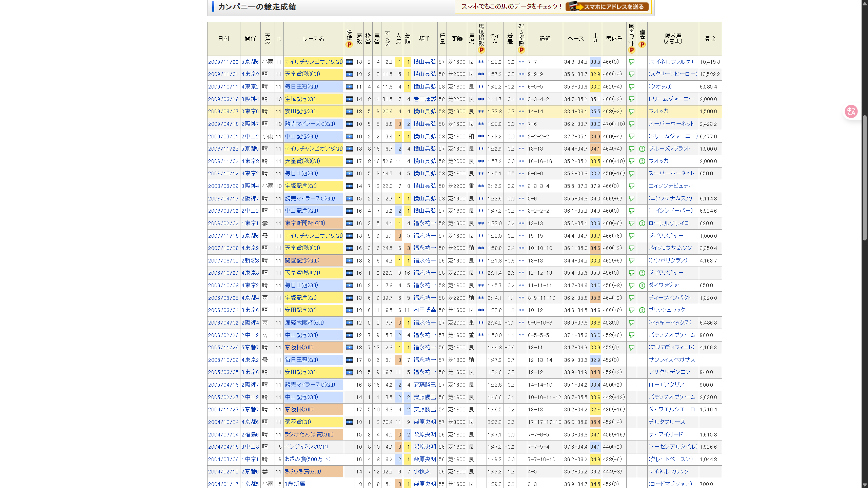Open stable comment icon for 2009/04/18 row
The width and height of the screenshot is (868, 488).
click(631, 124)
